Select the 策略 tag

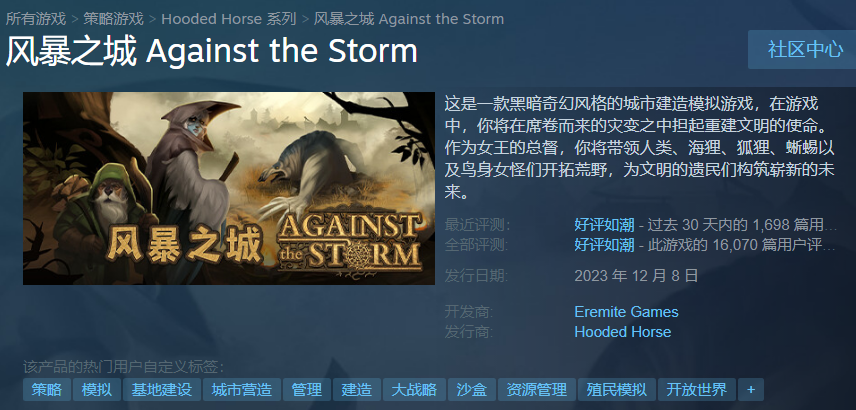(47, 390)
